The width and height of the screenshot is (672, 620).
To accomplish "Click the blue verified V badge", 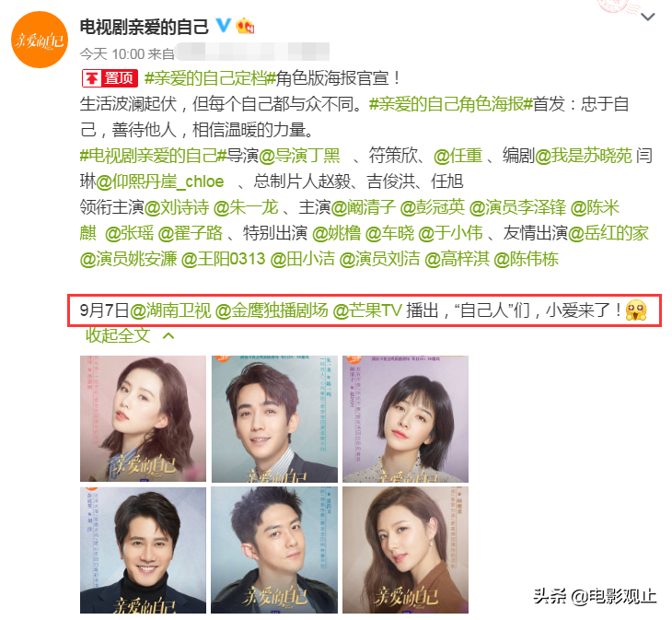I will click(x=223, y=26).
